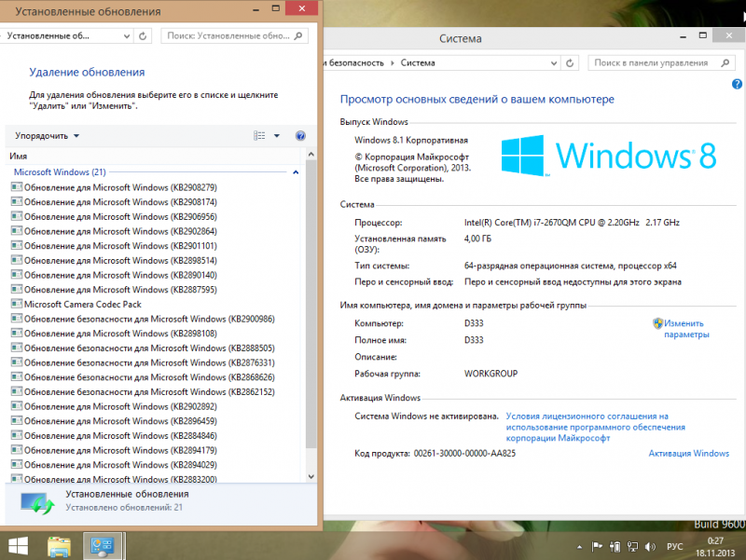
Task: Click the product code 00261-30000-00000-AA825
Action: pos(464,454)
